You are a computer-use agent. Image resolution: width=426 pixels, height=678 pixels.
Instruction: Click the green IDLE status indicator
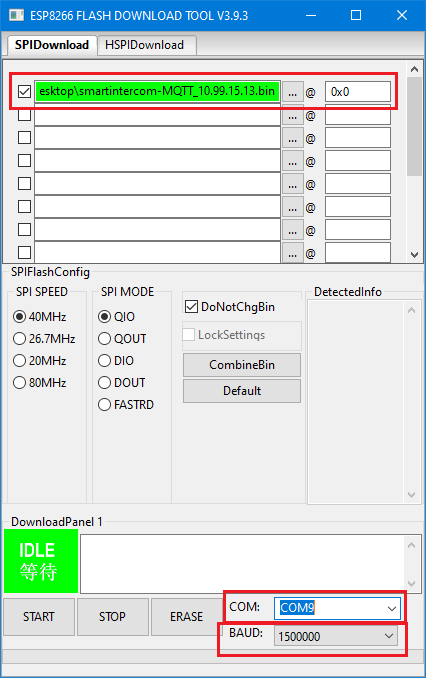pos(41,561)
